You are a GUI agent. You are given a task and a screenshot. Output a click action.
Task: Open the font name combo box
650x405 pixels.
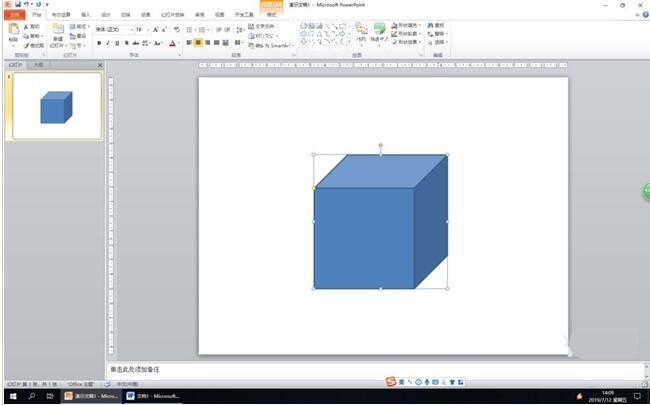(x=114, y=30)
